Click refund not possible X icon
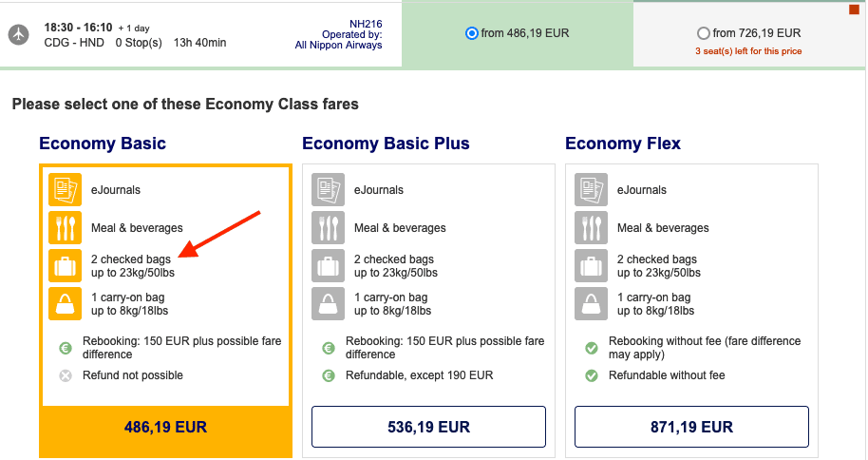Image resolution: width=868 pixels, height=460 pixels. coord(66,375)
